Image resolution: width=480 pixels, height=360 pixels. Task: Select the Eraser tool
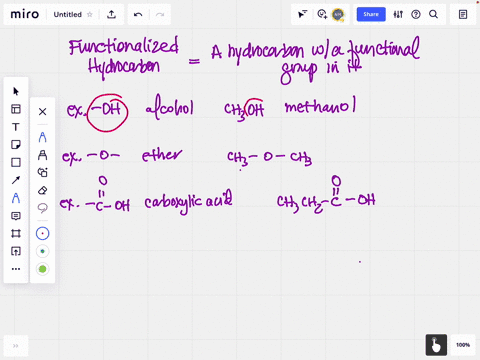click(x=42, y=190)
